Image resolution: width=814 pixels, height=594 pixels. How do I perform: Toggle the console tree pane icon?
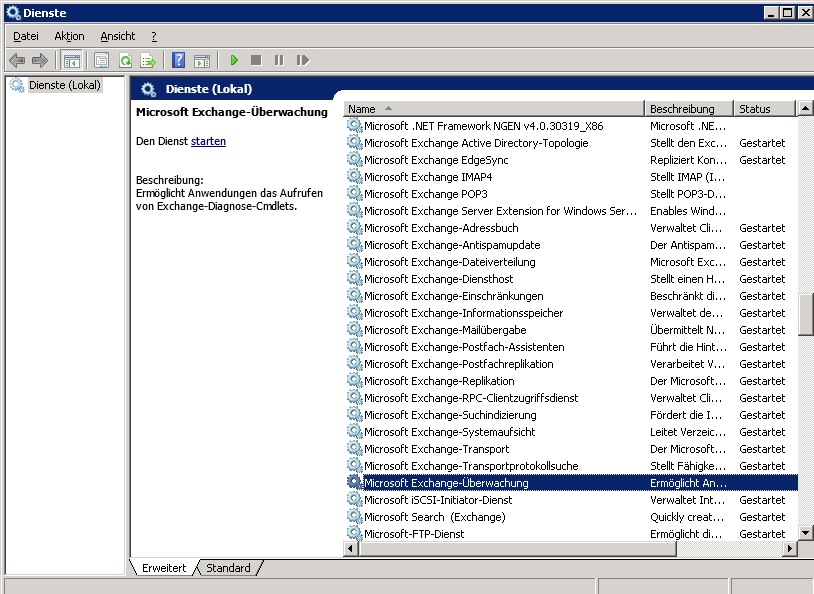coord(72,61)
